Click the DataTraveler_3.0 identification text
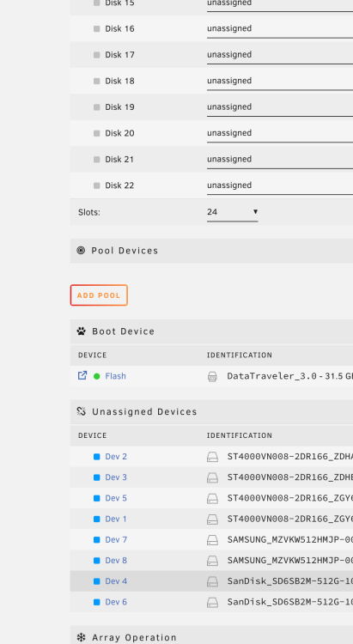Image resolution: width=353 pixels, height=644 pixels. click(289, 377)
